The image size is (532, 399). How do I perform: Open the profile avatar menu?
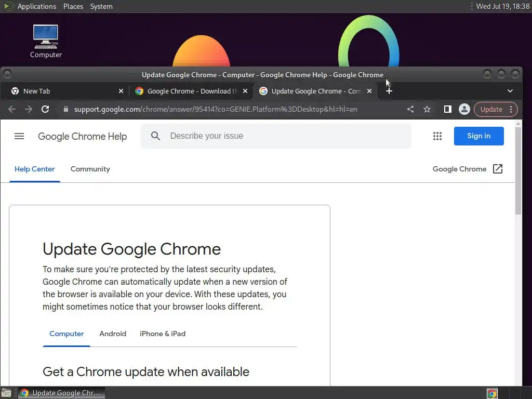(x=464, y=109)
